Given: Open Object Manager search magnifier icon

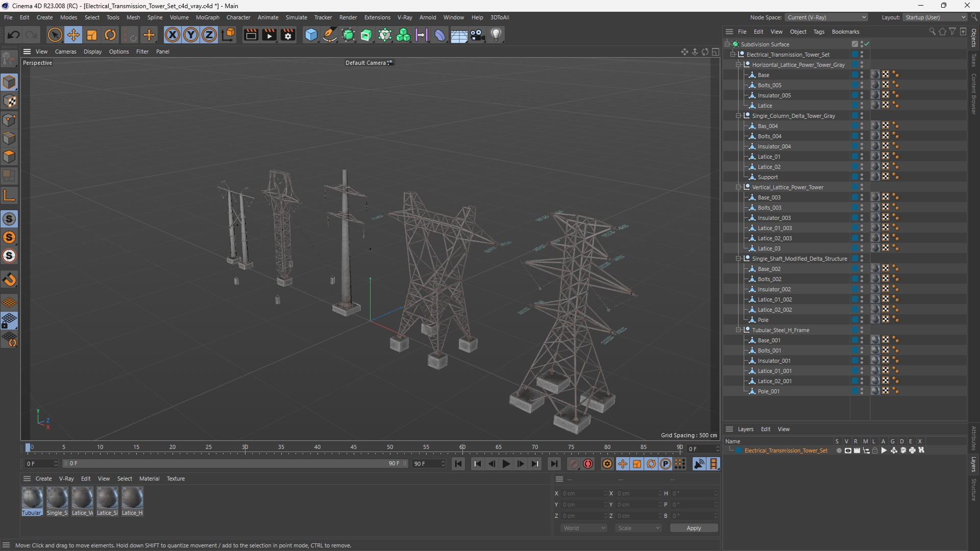Looking at the screenshot, I should click(932, 32).
